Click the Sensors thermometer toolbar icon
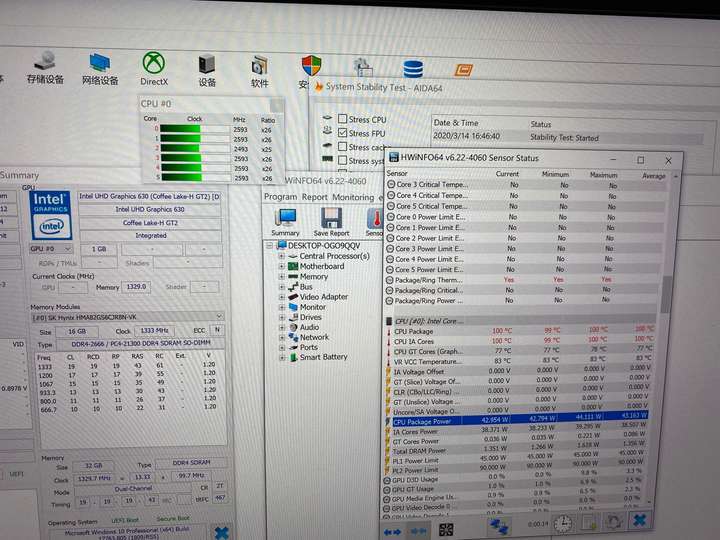The width and height of the screenshot is (720, 540). coord(374,222)
